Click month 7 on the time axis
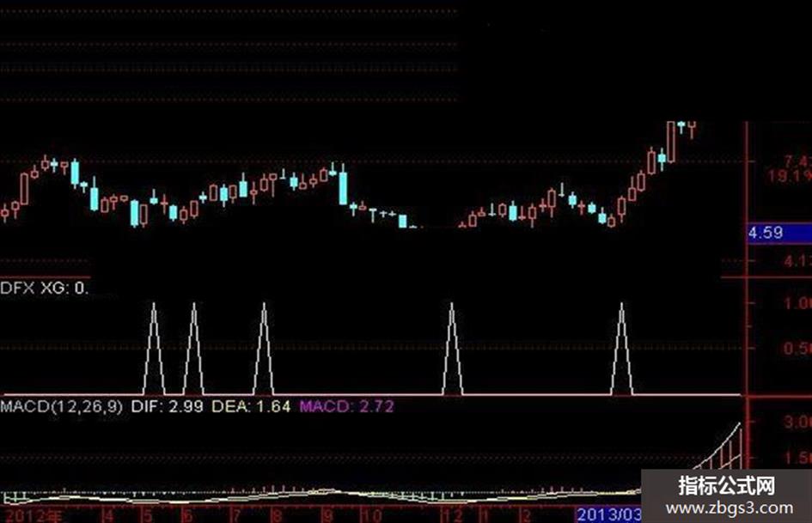Screen dimensions: 812x523 pyautogui.click(x=236, y=515)
